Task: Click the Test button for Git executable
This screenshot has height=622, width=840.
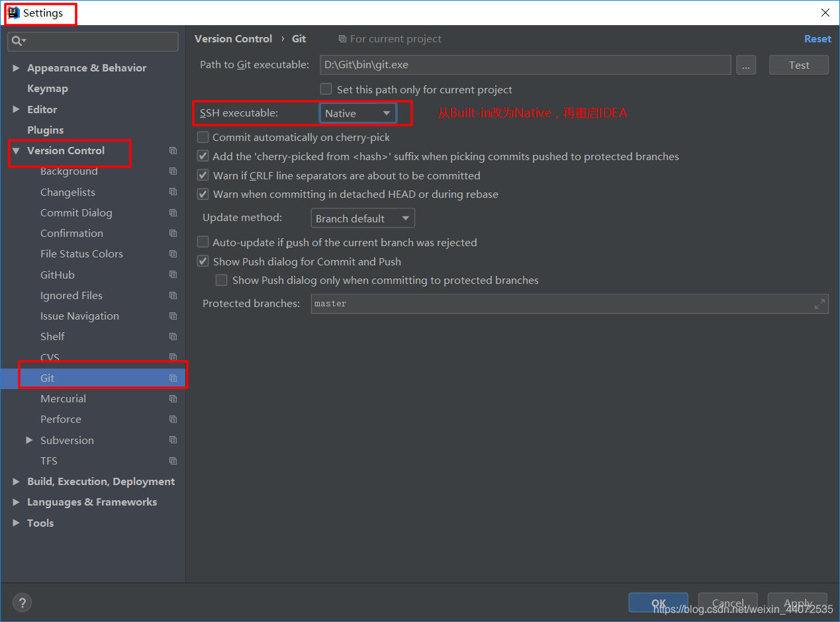Action: (799, 65)
